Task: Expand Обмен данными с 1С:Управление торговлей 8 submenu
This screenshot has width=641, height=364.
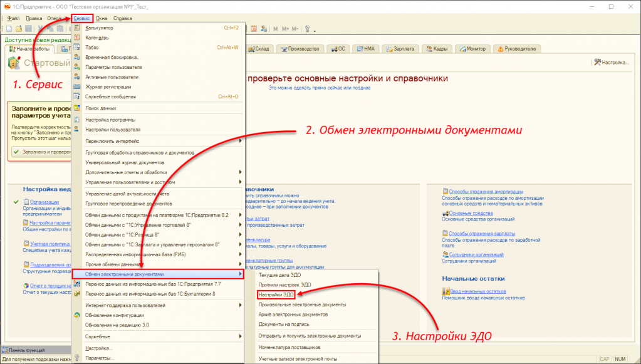Action: pos(159,225)
